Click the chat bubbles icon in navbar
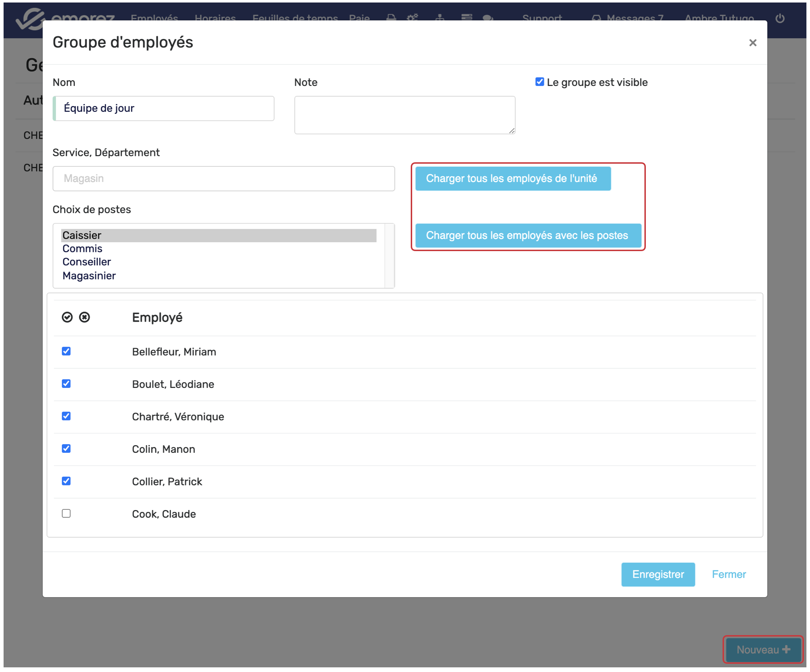The width and height of the screenshot is (810, 672). (488, 18)
